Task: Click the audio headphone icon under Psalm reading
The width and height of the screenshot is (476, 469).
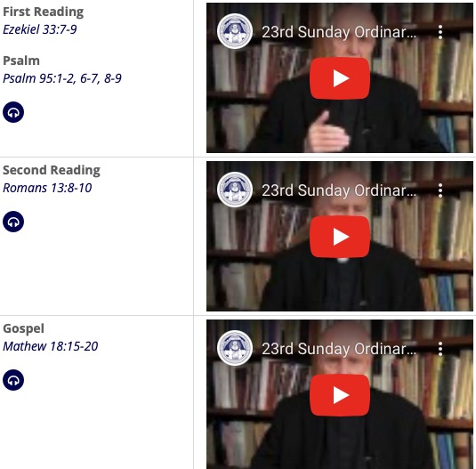Action: click(13, 112)
